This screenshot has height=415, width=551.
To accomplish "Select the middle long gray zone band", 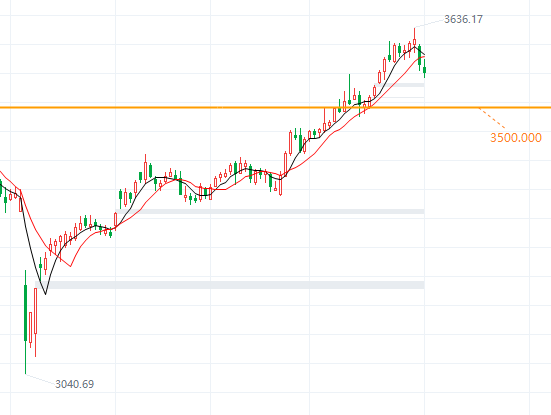I will 270,212.
